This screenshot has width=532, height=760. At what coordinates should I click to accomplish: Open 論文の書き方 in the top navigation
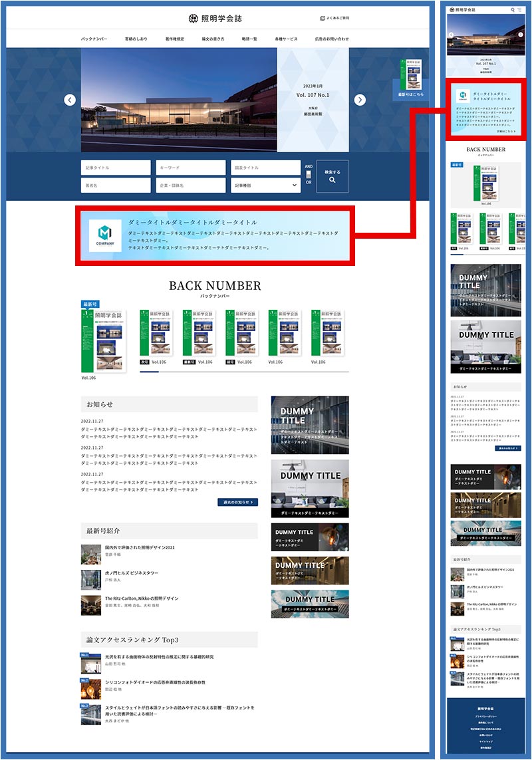pos(213,39)
